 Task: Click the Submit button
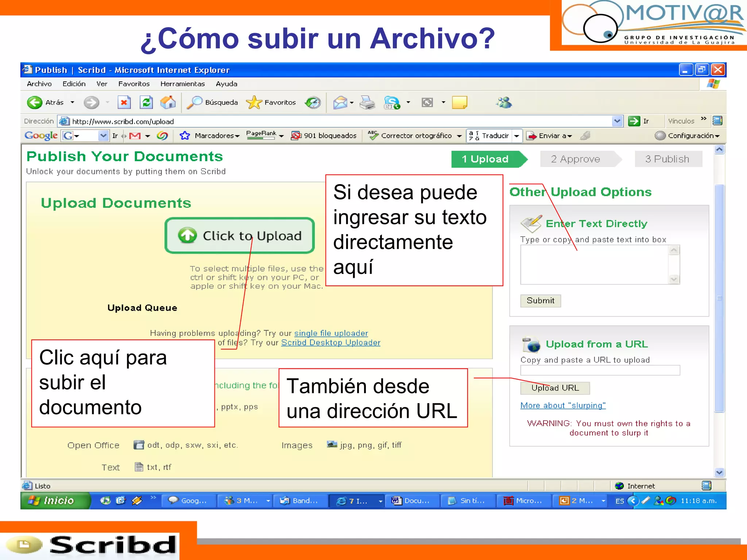pos(541,301)
